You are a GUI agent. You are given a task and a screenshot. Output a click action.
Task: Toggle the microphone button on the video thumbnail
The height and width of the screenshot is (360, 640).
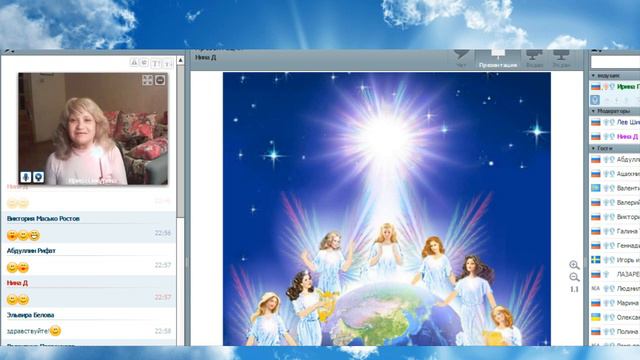26,177
